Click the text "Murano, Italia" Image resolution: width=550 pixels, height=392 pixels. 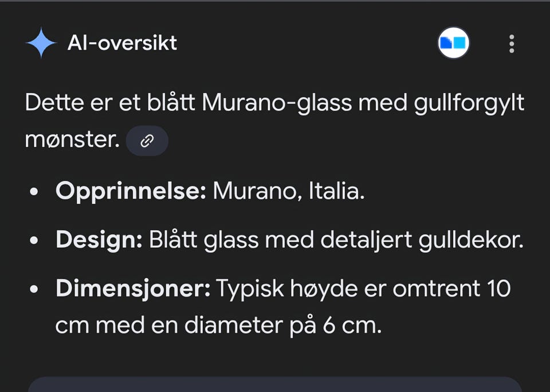tap(289, 191)
